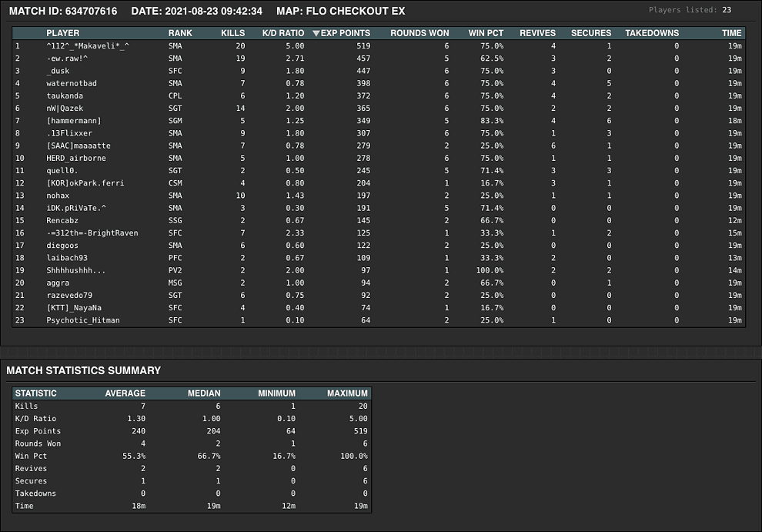This screenshot has width=762, height=532.
Task: Click the MSG rank of aggra
Action: [x=175, y=283]
